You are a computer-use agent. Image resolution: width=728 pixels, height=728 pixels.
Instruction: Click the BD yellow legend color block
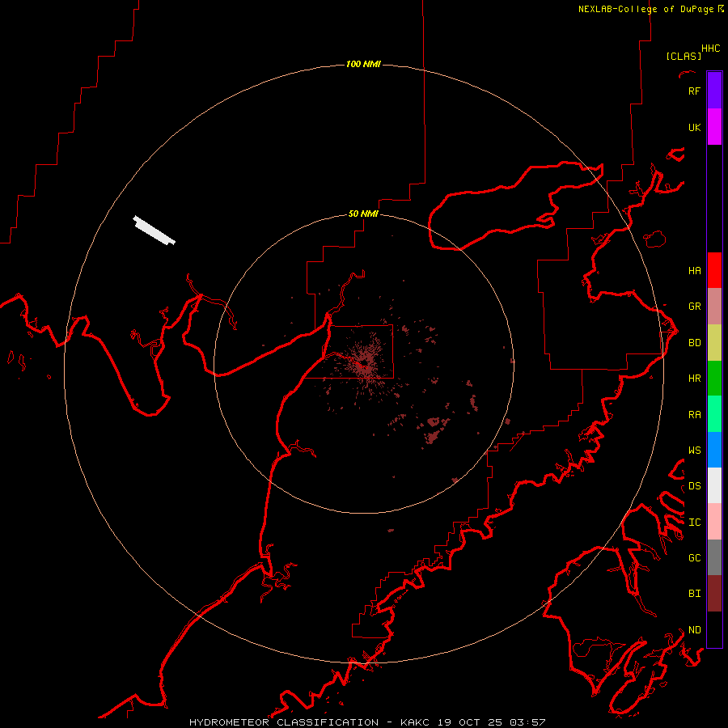[x=714, y=343]
